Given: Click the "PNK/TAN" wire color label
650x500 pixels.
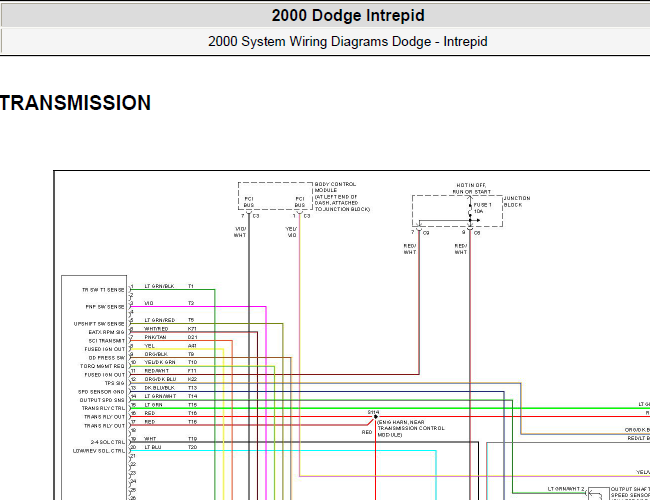Looking at the screenshot, I should [155, 337].
